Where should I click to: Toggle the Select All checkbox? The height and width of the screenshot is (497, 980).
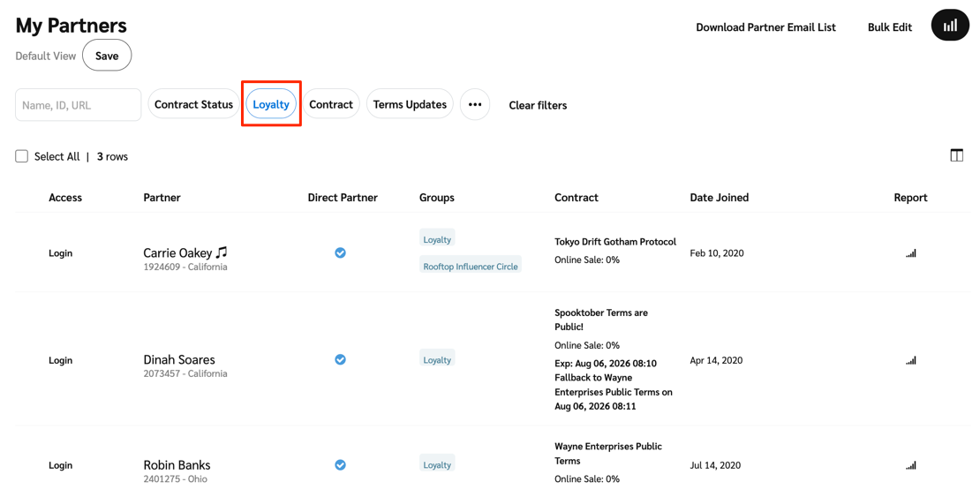[22, 156]
